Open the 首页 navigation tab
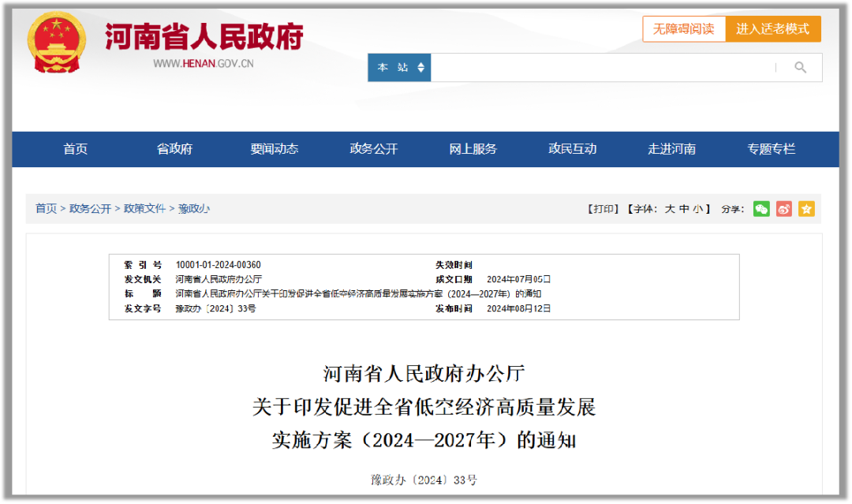This screenshot has height=504, width=852. point(76,149)
